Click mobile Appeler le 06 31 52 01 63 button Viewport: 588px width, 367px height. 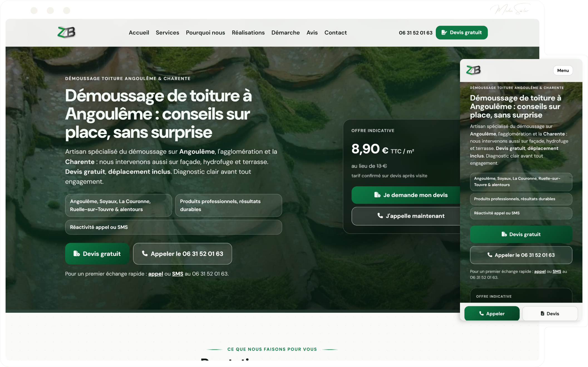click(x=521, y=255)
